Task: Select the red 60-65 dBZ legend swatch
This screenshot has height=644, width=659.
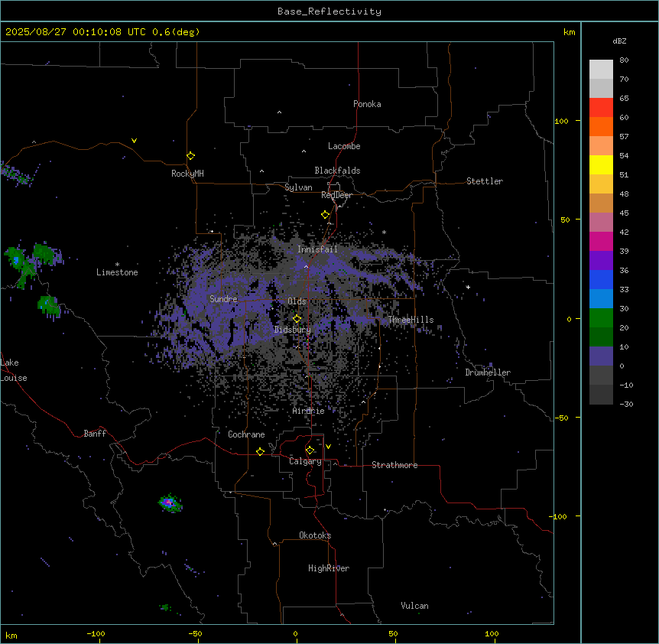Action: point(601,107)
